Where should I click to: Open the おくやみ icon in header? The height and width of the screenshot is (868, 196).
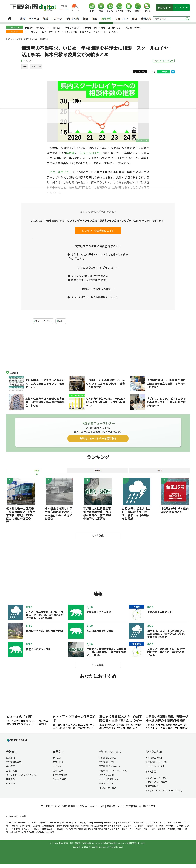tap(110, 7)
